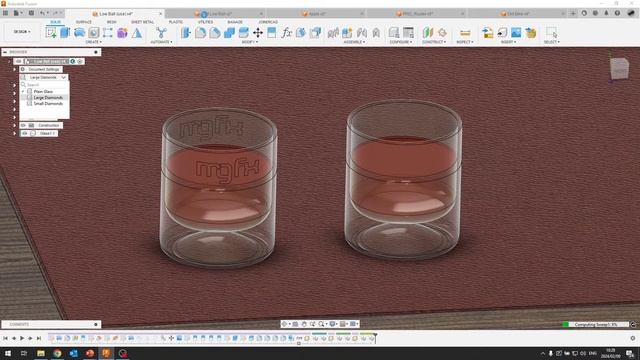The width and height of the screenshot is (640, 360).
Task: Click the Comments panel header
Action: 51,324
